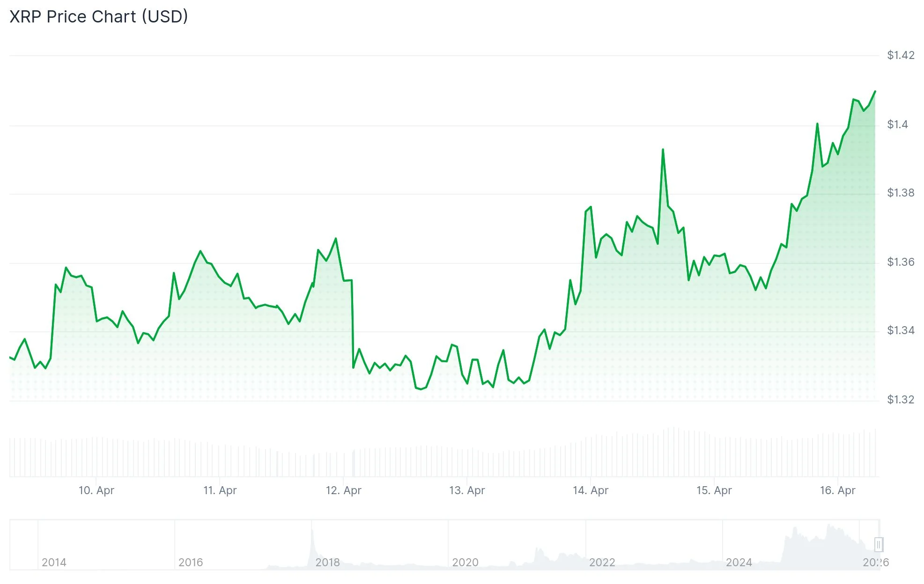The width and height of the screenshot is (924, 584).
Task: Click the $1.38 price axis label
Action: coord(901,193)
